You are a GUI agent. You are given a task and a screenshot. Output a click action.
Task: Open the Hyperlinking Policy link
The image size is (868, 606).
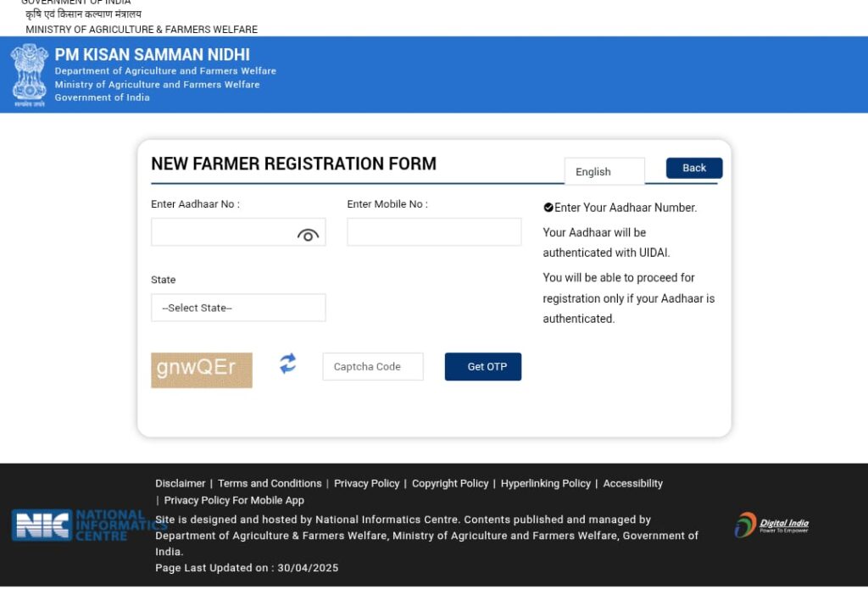click(x=546, y=483)
